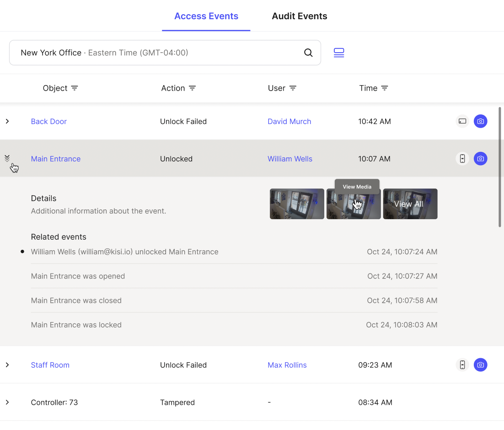The image size is (504, 430).
Task: Click the card credential icon on Back Door row
Action: (x=462, y=121)
